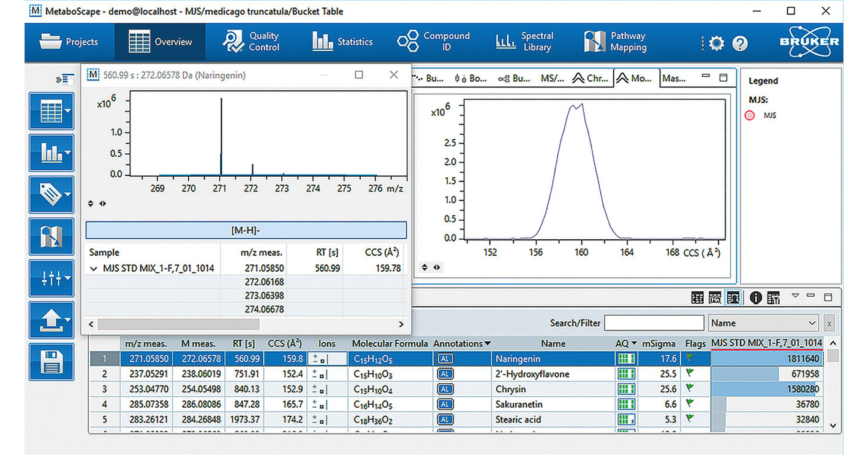Click the MJS STD MIX_1-F,7_01_1014 column header
Viewport: 868px width, 455px height.
point(766,343)
